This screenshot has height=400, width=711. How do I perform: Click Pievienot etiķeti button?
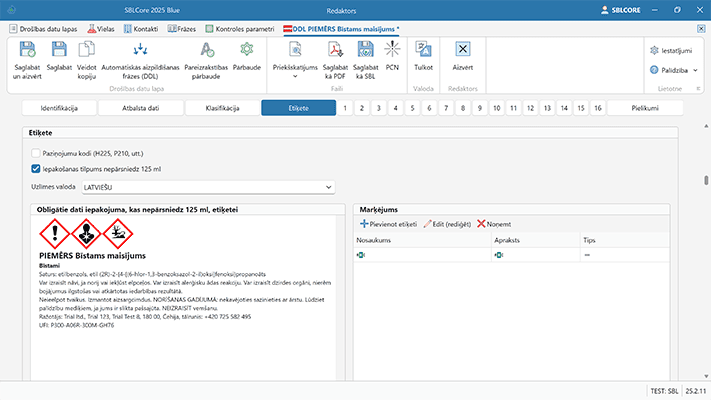click(388, 224)
